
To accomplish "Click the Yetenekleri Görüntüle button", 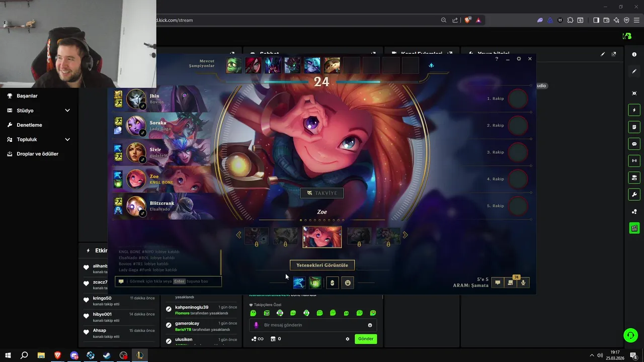I will click(322, 265).
